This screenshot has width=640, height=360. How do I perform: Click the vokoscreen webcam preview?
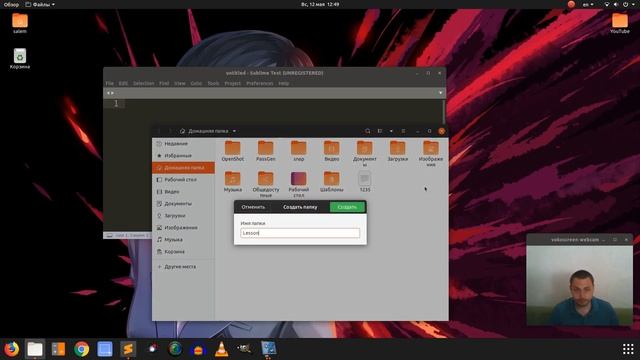[580, 285]
